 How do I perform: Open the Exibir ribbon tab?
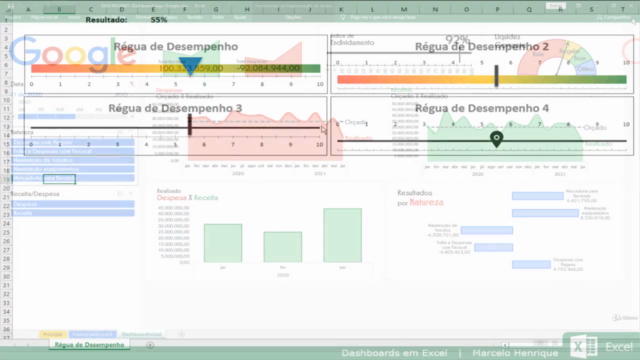(218, 17)
